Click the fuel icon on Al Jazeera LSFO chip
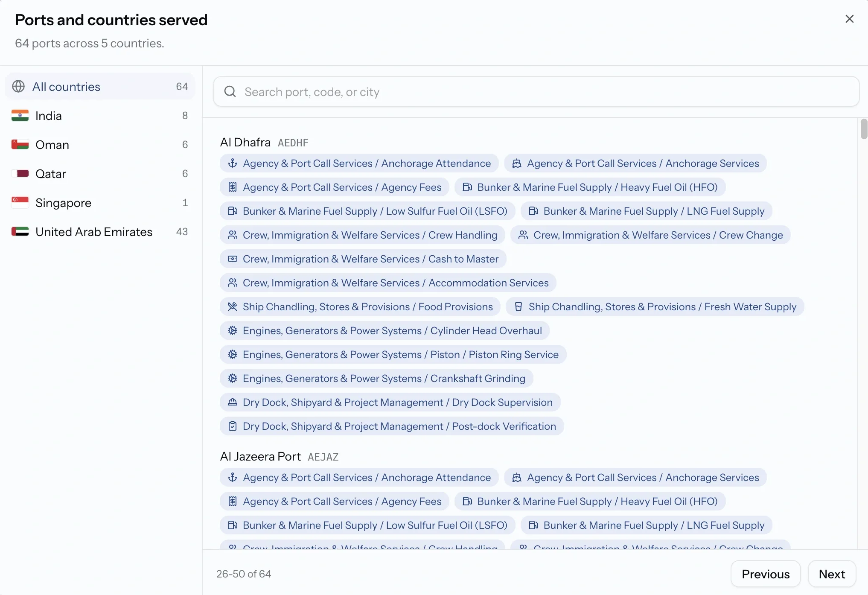 (x=233, y=525)
